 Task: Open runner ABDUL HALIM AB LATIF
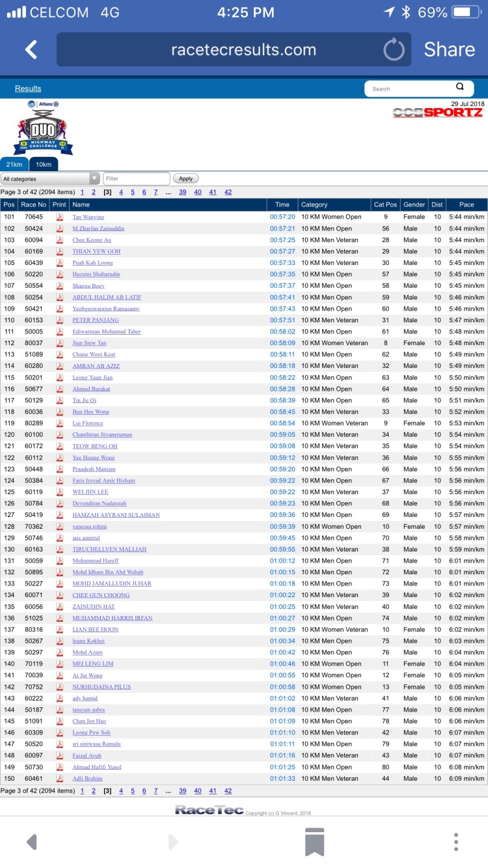coord(107,298)
